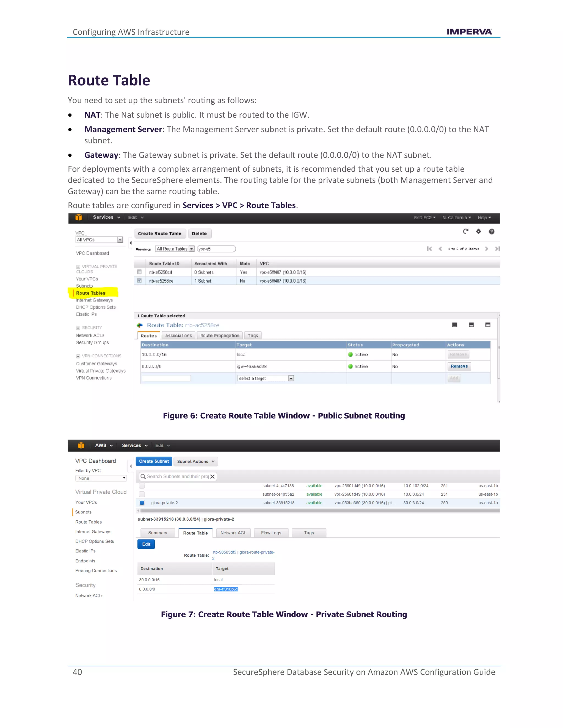Click the magnifier in Search Subnets box
This screenshot has height=728, width=563.
pyautogui.click(x=143, y=477)
